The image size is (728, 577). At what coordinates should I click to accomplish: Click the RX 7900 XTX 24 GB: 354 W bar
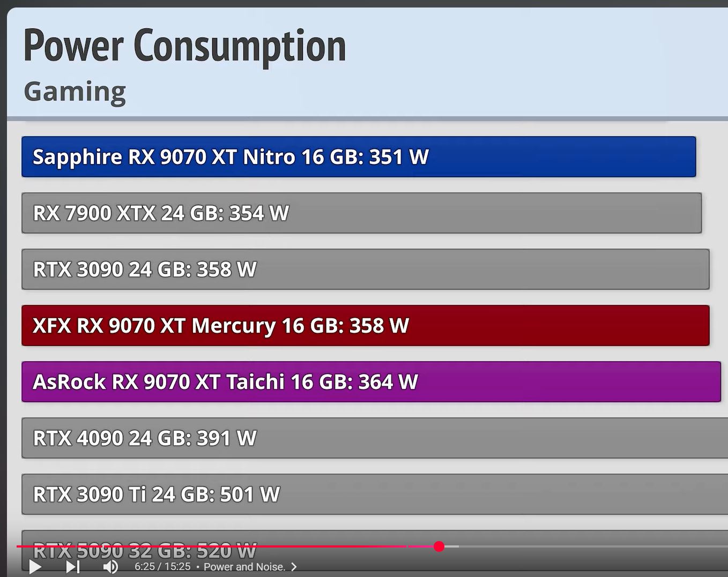pyautogui.click(x=361, y=213)
